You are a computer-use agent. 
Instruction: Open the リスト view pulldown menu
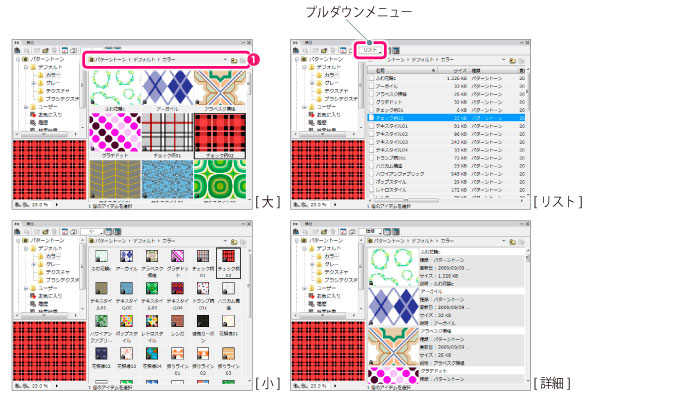pyautogui.click(x=371, y=50)
